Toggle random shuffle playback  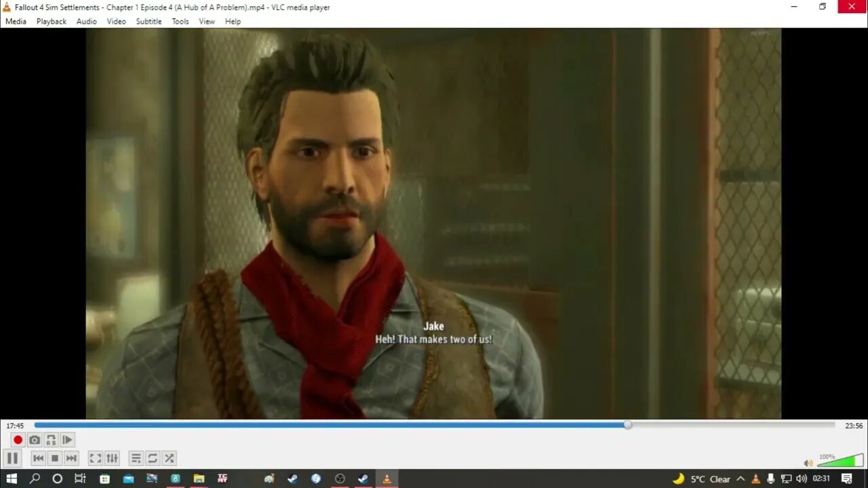point(170,459)
